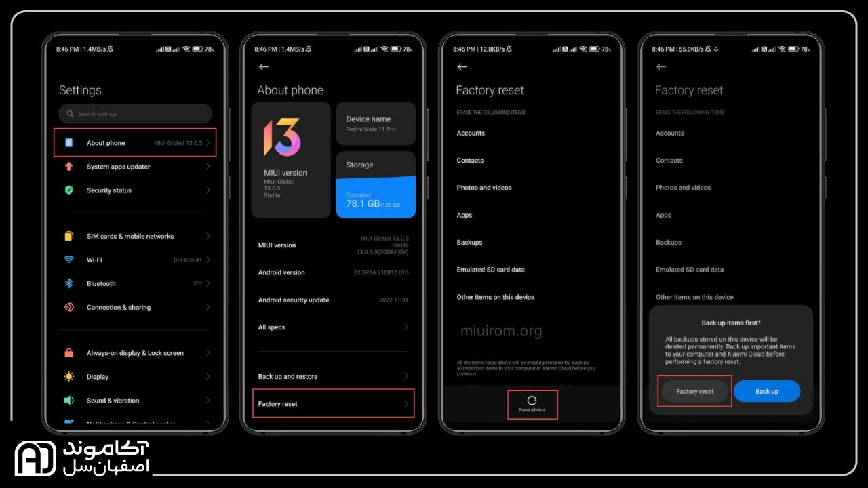This screenshot has width=868, height=488.
Task: Confirm Factory reset in the dialog
Action: point(695,391)
